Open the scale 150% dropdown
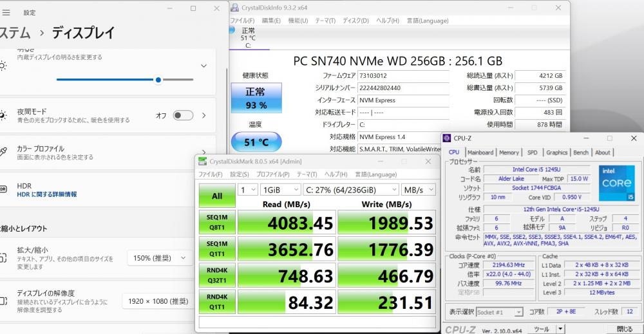Viewport: 644px width, 334px height. tap(159, 258)
